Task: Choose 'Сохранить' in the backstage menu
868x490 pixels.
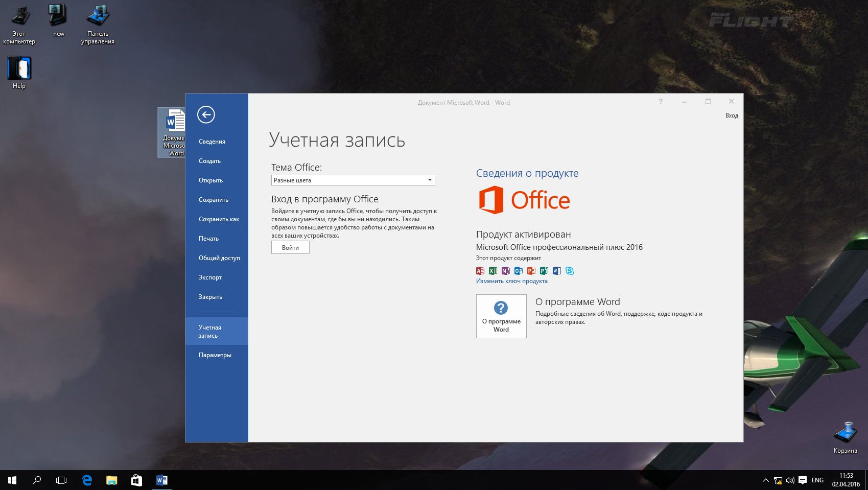Action: tap(217, 200)
